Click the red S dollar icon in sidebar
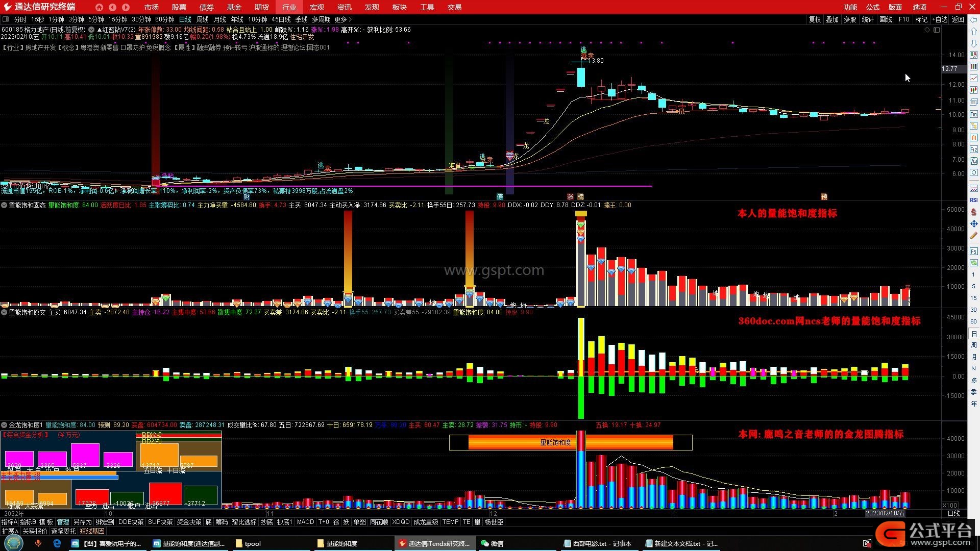 (974, 212)
